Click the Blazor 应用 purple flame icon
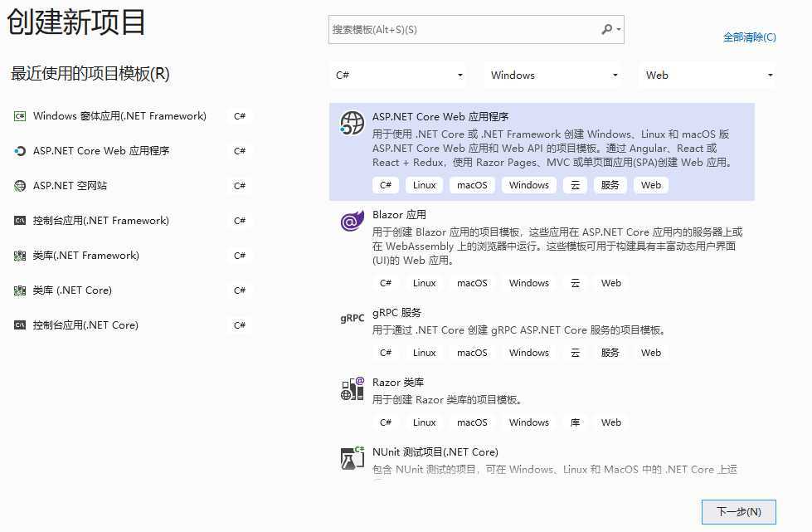Screen dimensions: 812x532 (352, 222)
